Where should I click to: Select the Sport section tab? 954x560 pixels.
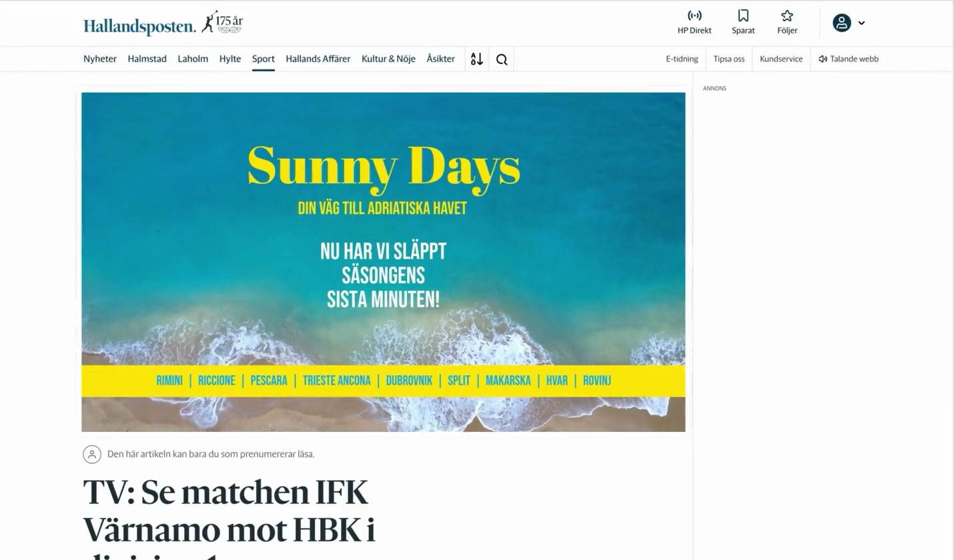click(264, 59)
